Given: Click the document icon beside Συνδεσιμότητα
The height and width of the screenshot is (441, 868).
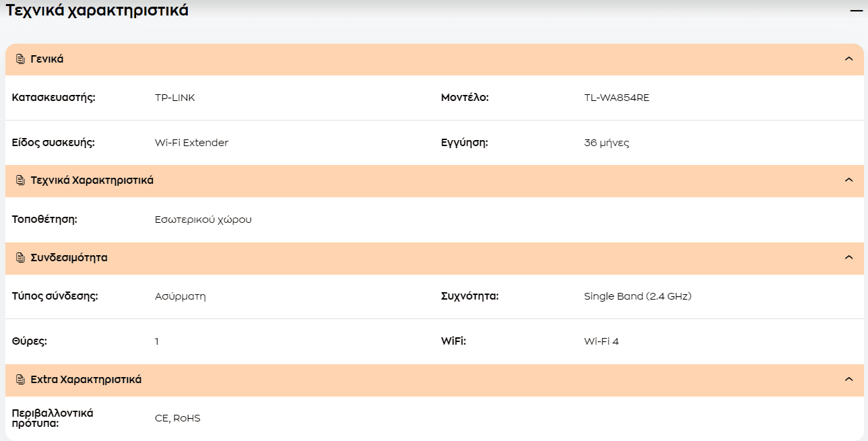Looking at the screenshot, I should 20,258.
